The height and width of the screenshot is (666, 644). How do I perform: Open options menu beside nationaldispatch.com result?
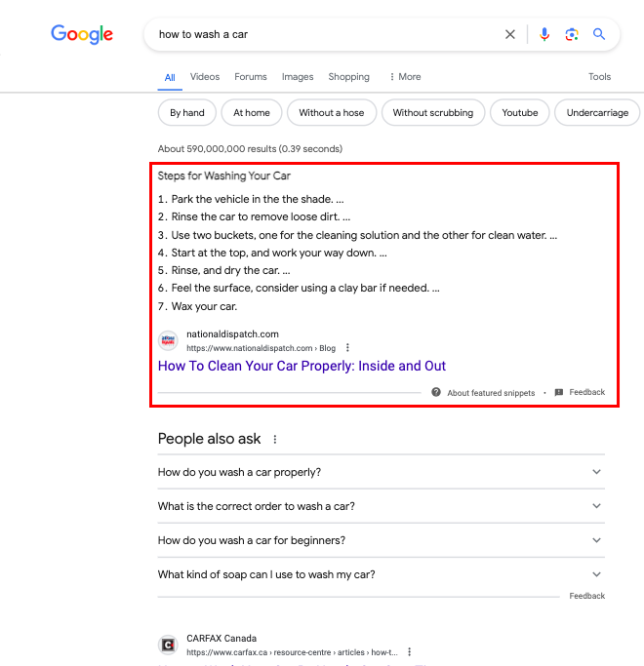tap(347, 348)
